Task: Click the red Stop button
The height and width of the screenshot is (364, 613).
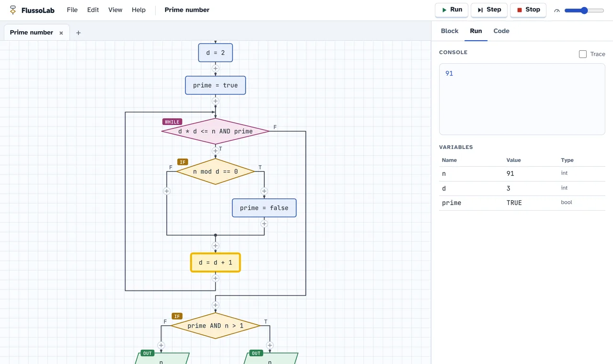Action: (528, 10)
